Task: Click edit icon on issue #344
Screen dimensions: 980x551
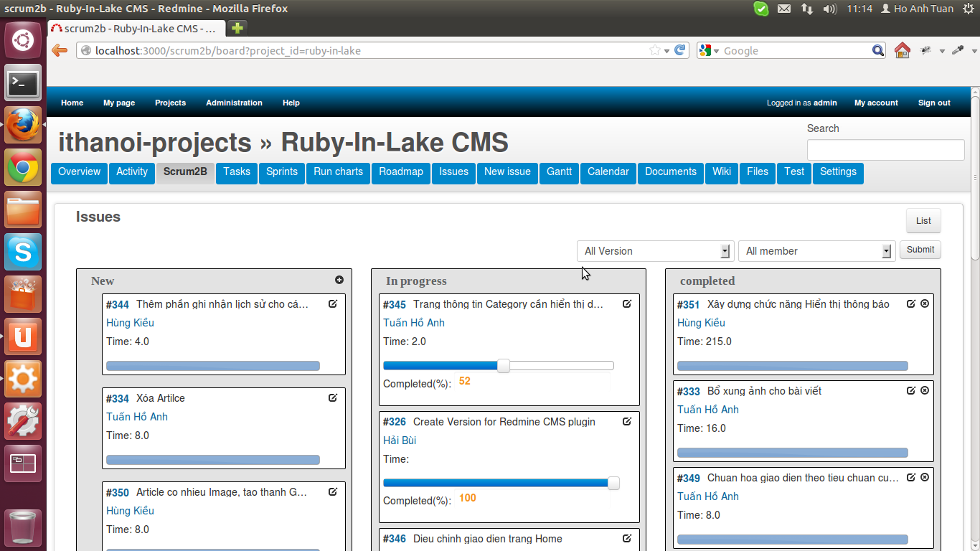Action: click(333, 303)
